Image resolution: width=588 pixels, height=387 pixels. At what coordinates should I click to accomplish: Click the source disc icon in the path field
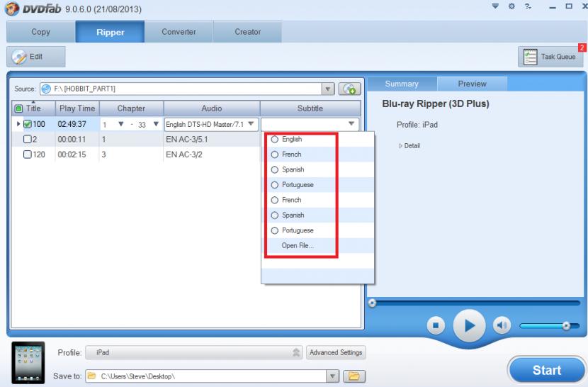tap(46, 89)
